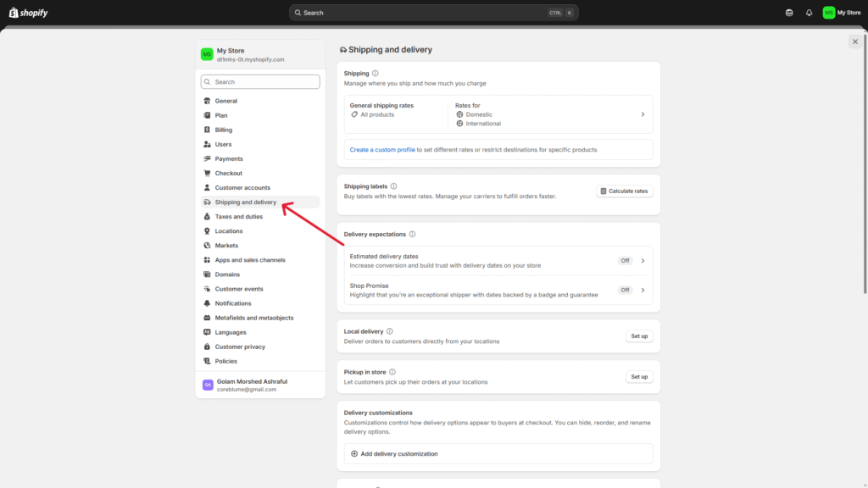Click the page's vertical scrollbar
Screen dimensions: 868x488
click(864, 169)
